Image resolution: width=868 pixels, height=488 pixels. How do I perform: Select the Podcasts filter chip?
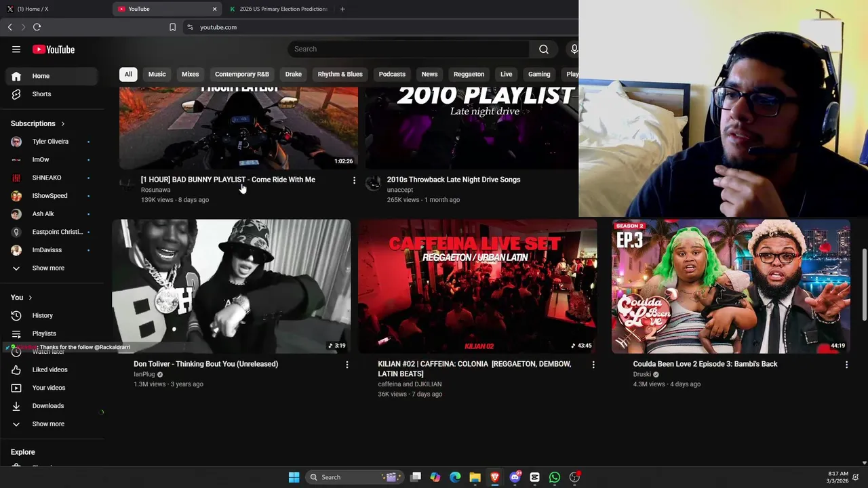(x=392, y=74)
